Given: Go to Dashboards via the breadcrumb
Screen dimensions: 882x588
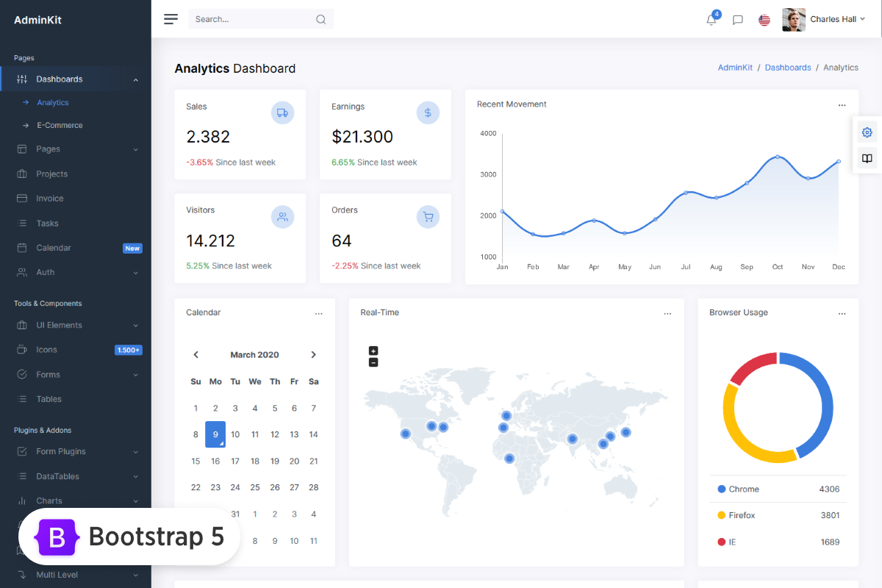Looking at the screenshot, I should [x=788, y=67].
